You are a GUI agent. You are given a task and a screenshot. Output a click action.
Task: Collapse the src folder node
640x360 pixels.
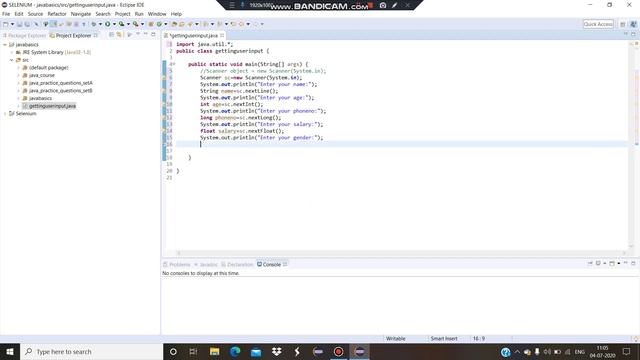[12, 60]
